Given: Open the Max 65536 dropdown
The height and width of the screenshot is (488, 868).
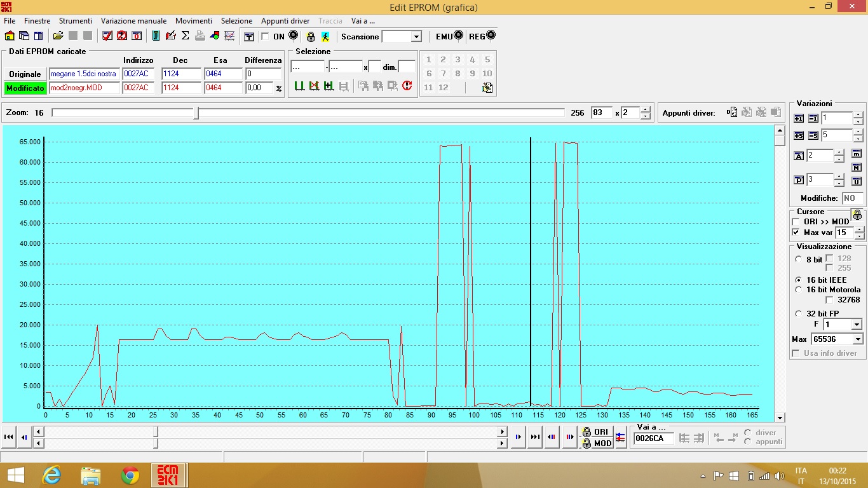Looking at the screenshot, I should pyautogui.click(x=858, y=339).
